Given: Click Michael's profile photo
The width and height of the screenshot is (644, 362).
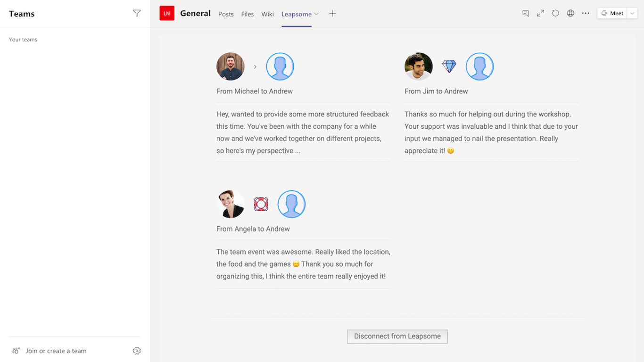Looking at the screenshot, I should click(231, 66).
